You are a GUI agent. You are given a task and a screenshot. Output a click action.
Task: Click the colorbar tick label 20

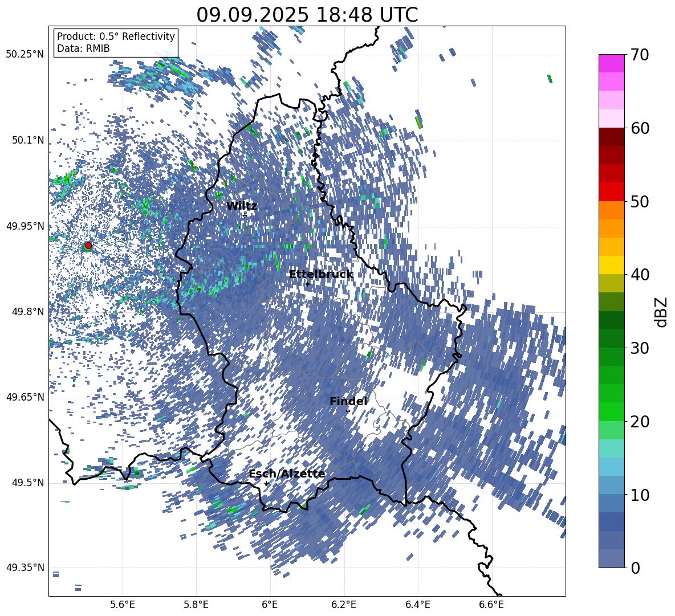640,421
